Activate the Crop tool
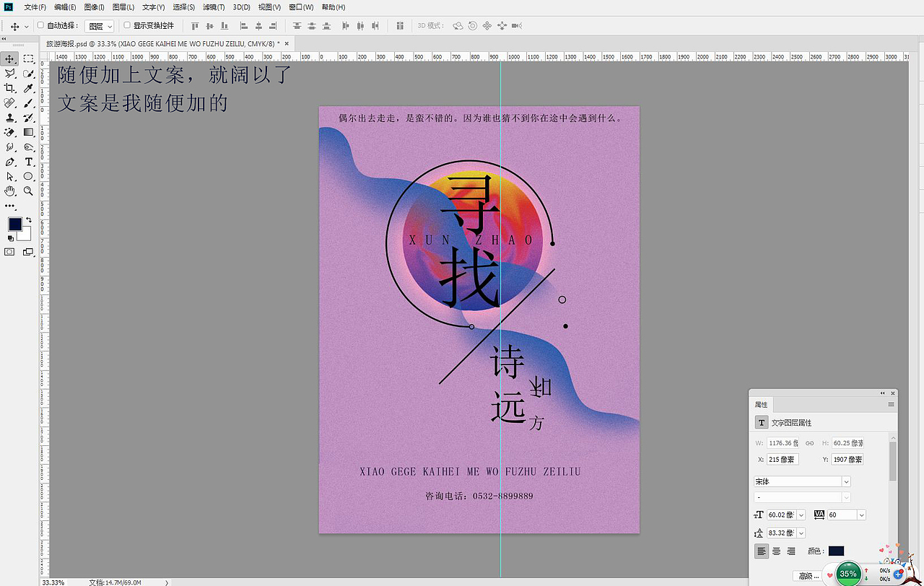This screenshot has width=924, height=586. 9,88
